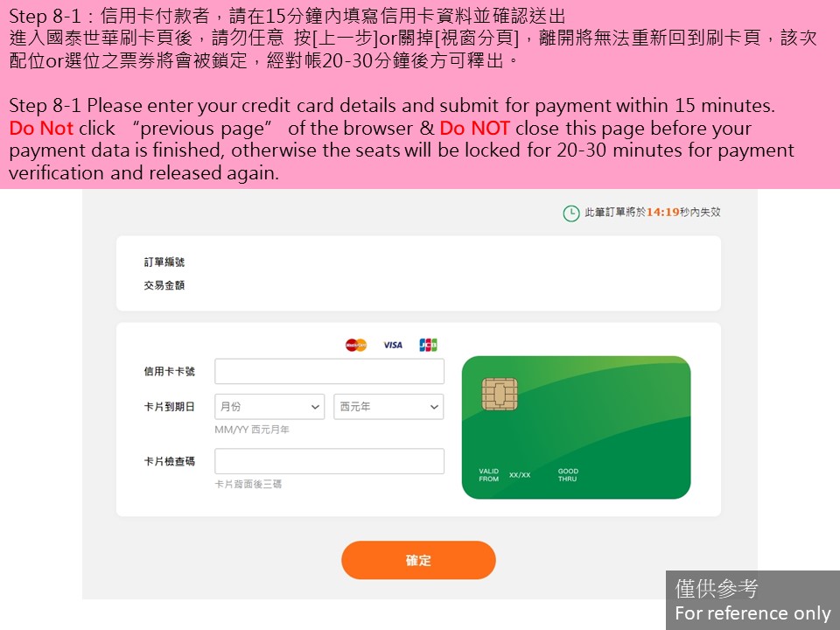840x630 pixels.
Task: Click the MM/YY 西元月年 hint text
Action: tap(252, 430)
